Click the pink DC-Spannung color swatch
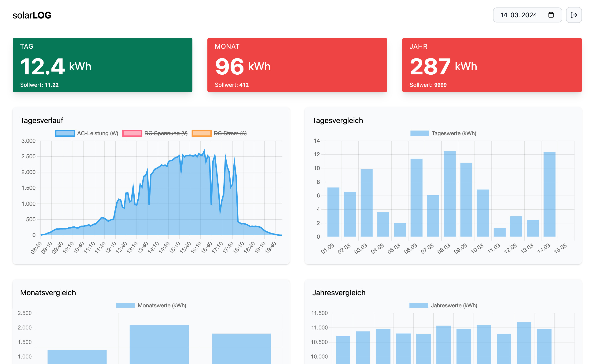The height and width of the screenshot is (364, 596). [132, 133]
